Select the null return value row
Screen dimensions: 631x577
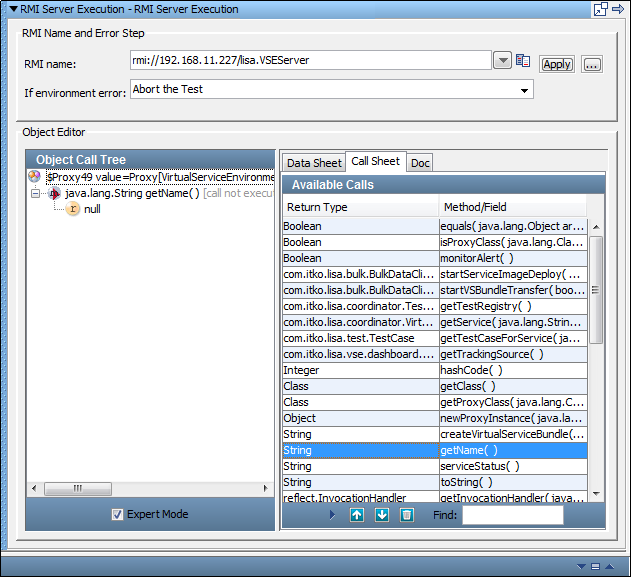pos(92,209)
